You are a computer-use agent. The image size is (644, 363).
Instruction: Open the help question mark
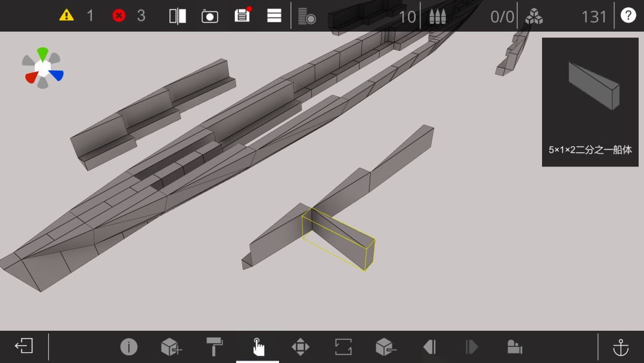[628, 16]
